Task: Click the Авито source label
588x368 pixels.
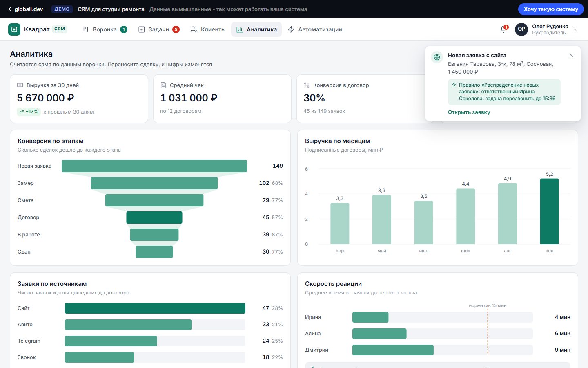Action: pos(25,325)
